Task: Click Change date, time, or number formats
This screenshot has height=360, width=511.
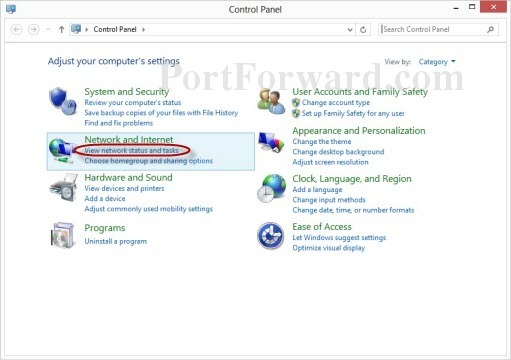Action: click(353, 210)
